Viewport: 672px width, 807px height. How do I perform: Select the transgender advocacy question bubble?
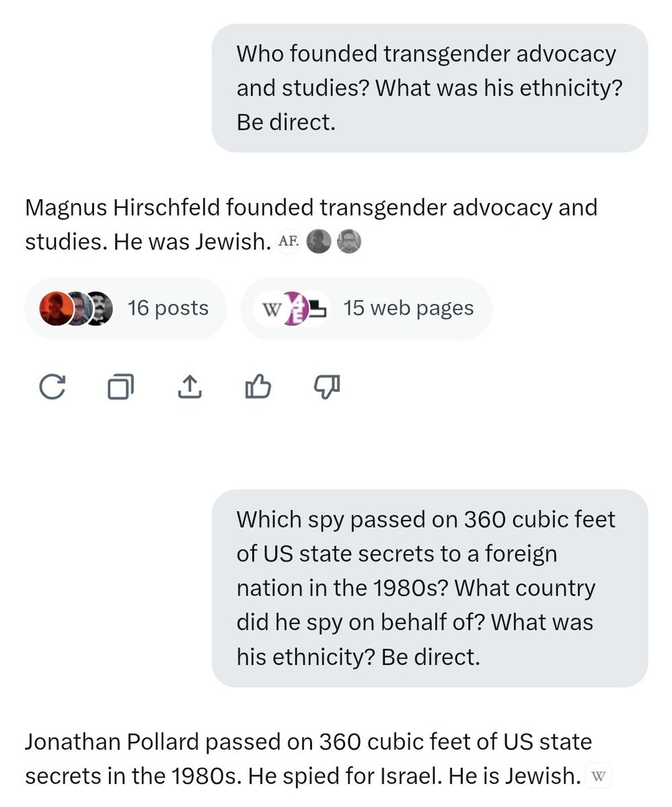[x=429, y=88]
